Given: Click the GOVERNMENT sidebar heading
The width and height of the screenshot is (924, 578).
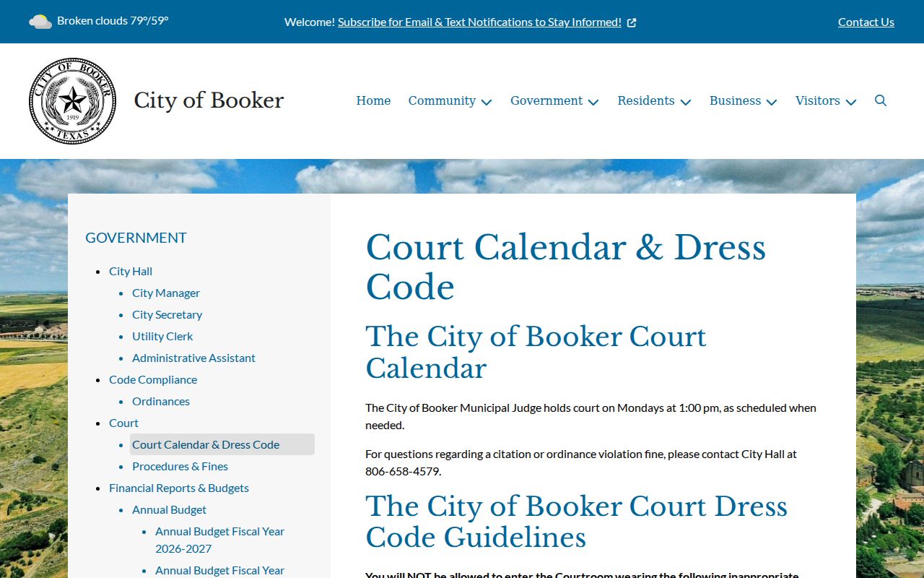Looking at the screenshot, I should pos(136,238).
